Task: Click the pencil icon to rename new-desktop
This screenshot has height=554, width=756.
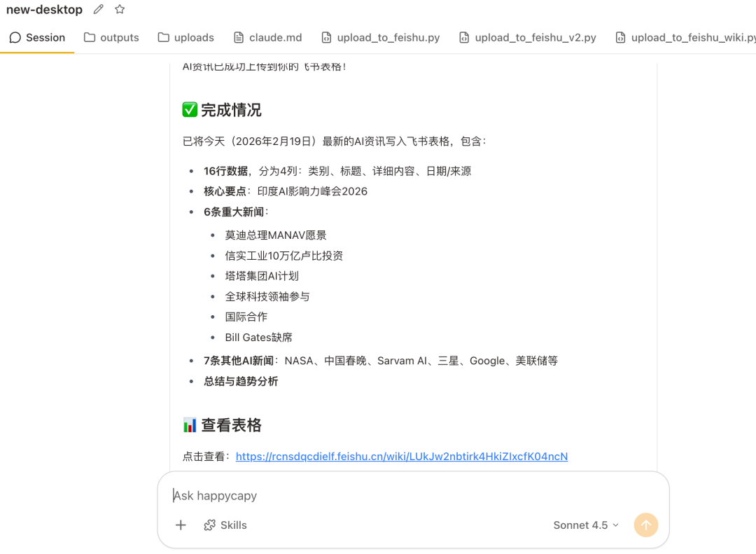Action: click(97, 9)
